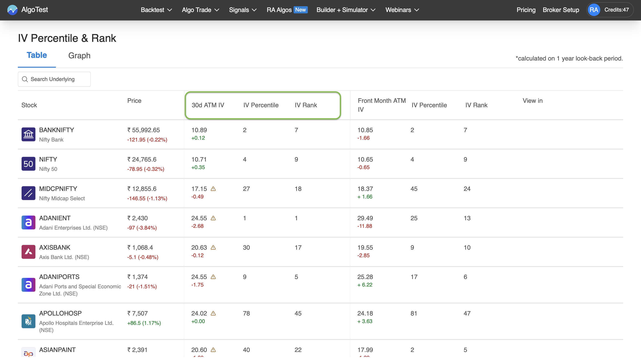
Task: Click the BANKNIFTY bank icon
Action: point(28,134)
